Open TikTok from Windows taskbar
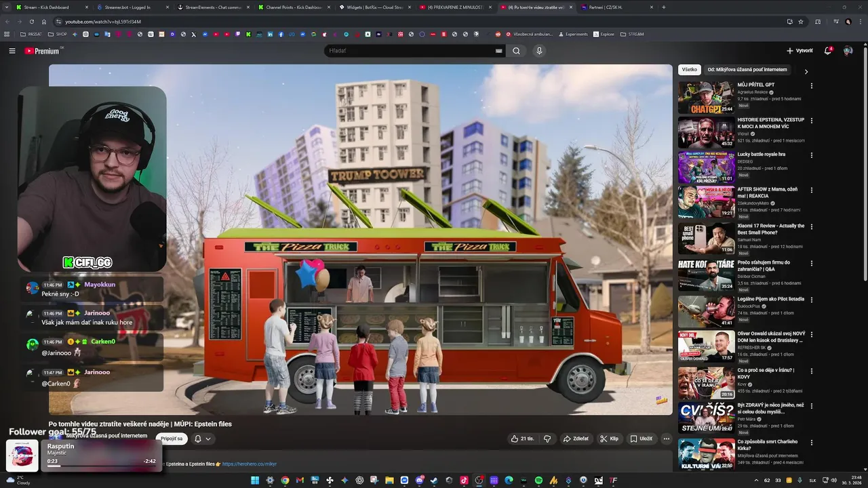Image resolution: width=868 pixels, height=488 pixels. (x=464, y=481)
